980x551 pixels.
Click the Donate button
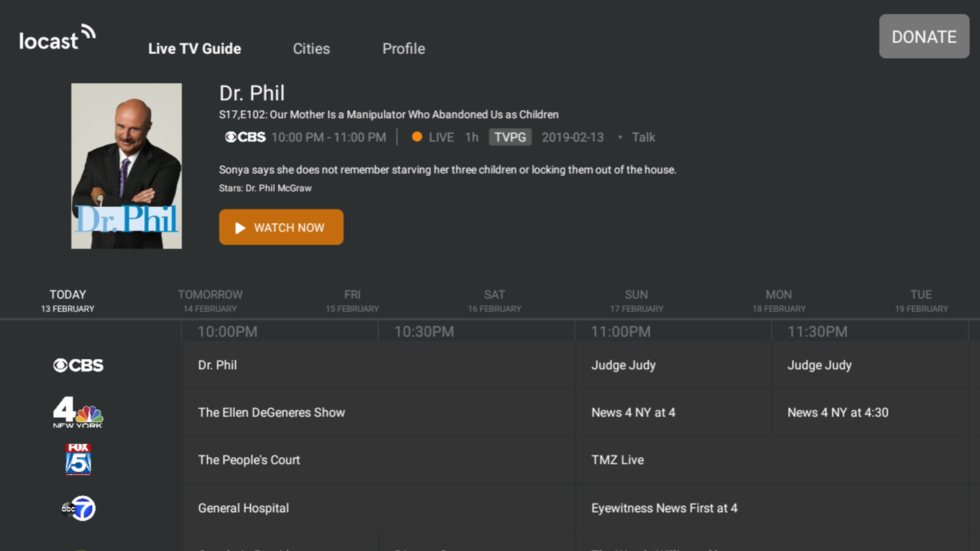click(924, 37)
